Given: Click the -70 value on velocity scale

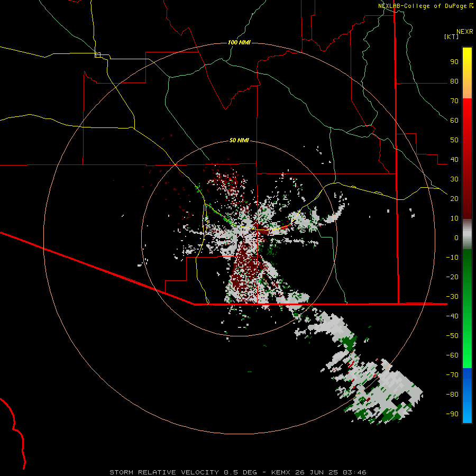Looking at the screenshot, I should click(x=452, y=375).
